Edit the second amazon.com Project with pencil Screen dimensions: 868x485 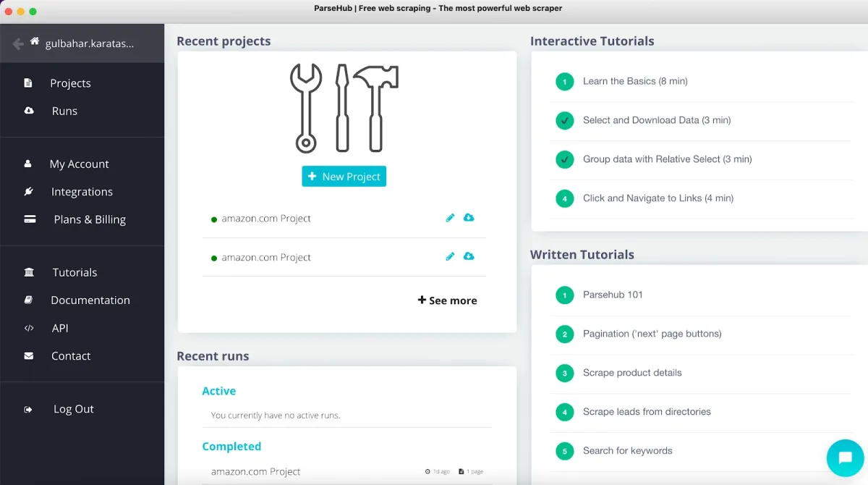coord(450,256)
